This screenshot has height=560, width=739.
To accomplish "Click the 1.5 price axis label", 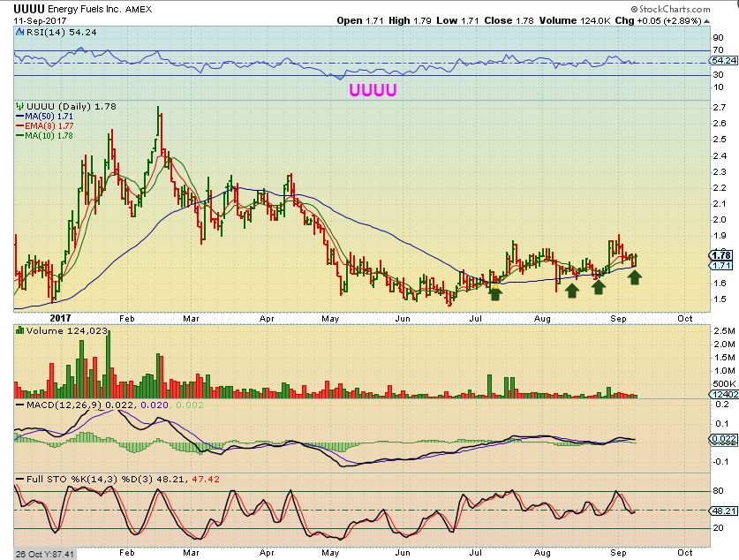I will [720, 299].
